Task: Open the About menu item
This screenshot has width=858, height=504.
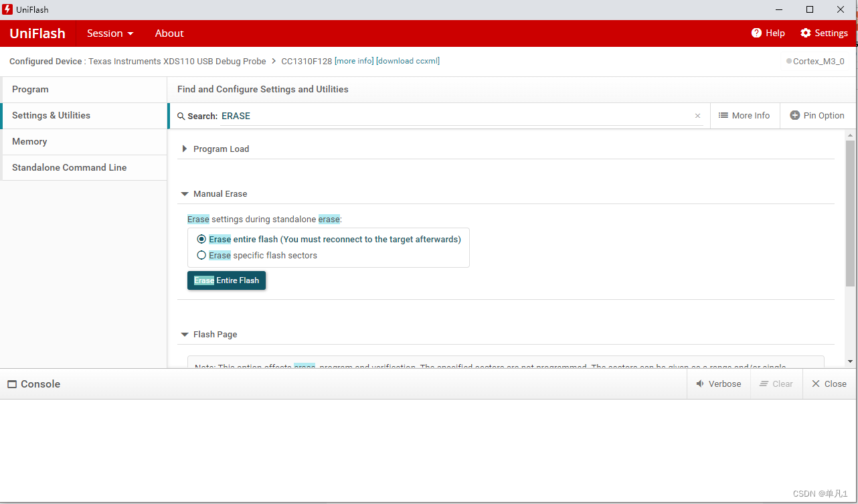Action: 169,33
